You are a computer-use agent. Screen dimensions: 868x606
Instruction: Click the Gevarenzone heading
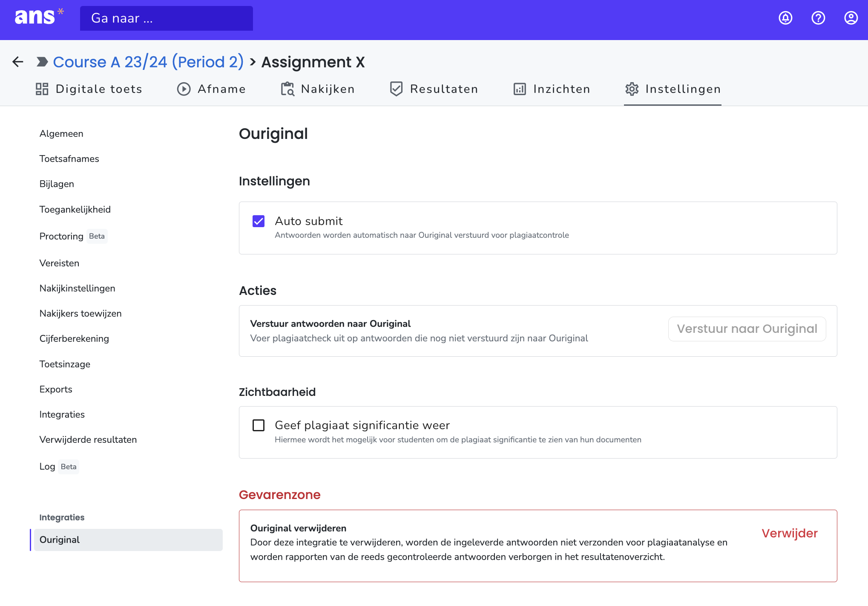280,495
